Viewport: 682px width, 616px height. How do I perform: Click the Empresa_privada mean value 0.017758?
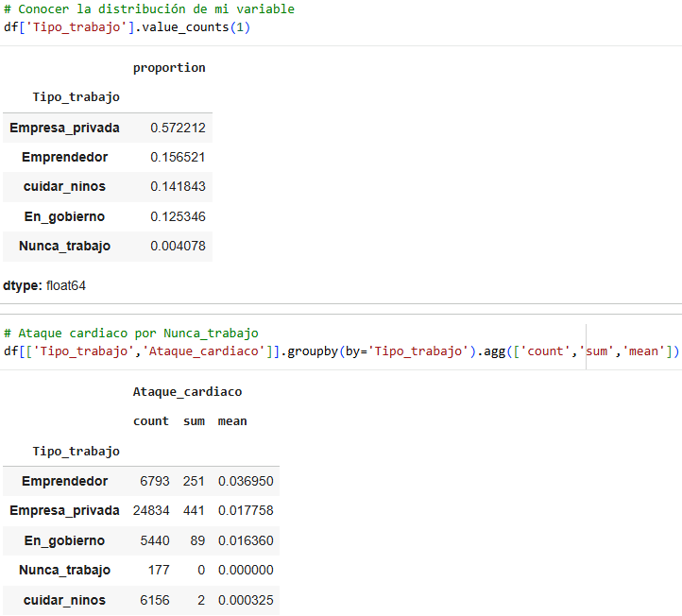pyautogui.click(x=246, y=510)
